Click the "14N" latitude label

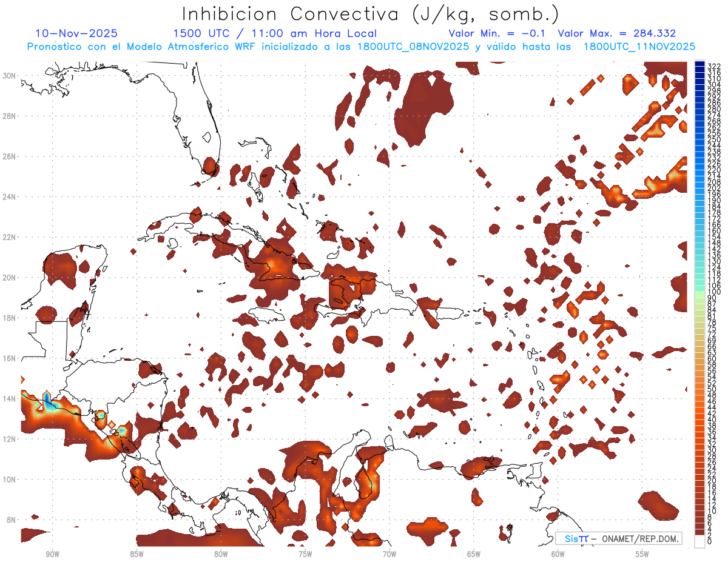click(10, 398)
